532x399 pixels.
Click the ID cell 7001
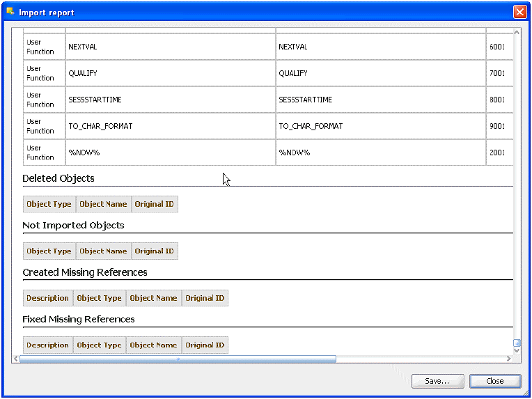click(499, 73)
